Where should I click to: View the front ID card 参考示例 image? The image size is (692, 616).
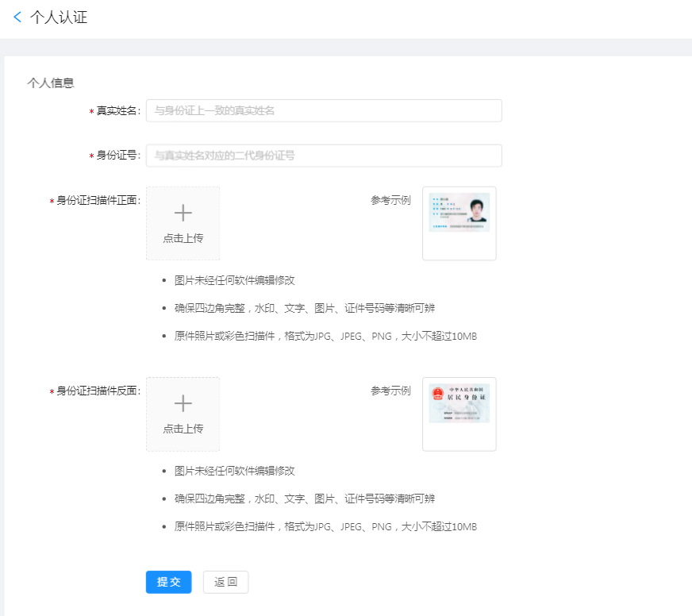coord(459,223)
